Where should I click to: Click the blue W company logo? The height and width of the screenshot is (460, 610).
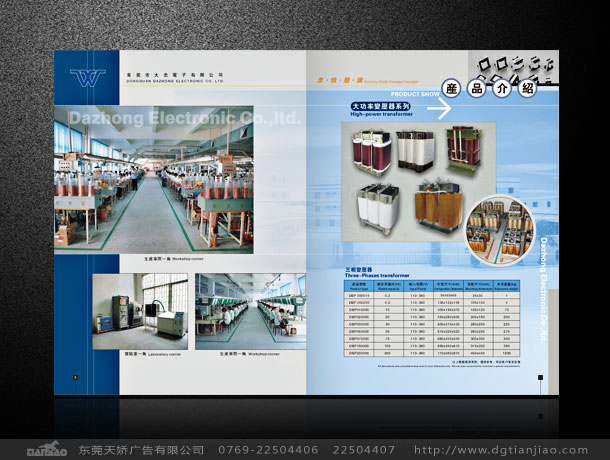(85, 78)
